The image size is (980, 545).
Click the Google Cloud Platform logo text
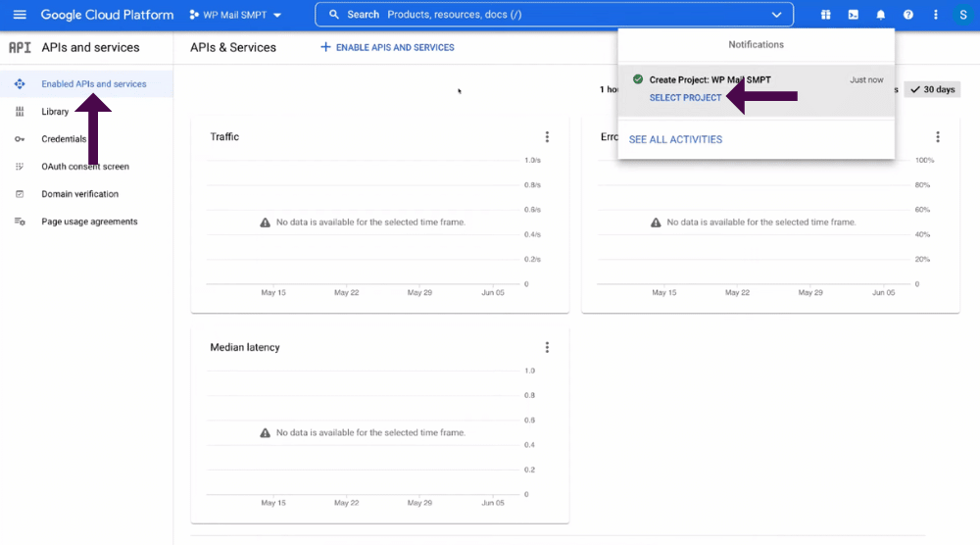click(107, 15)
